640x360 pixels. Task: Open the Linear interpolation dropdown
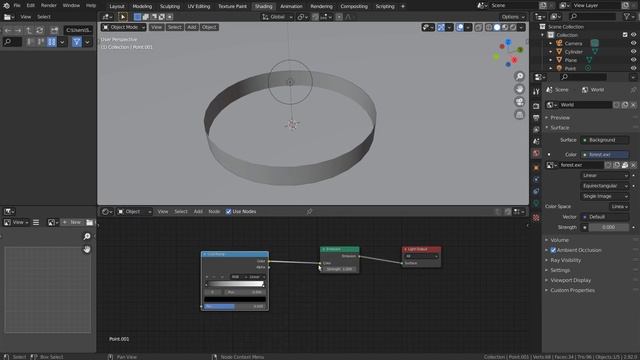[x=604, y=176]
